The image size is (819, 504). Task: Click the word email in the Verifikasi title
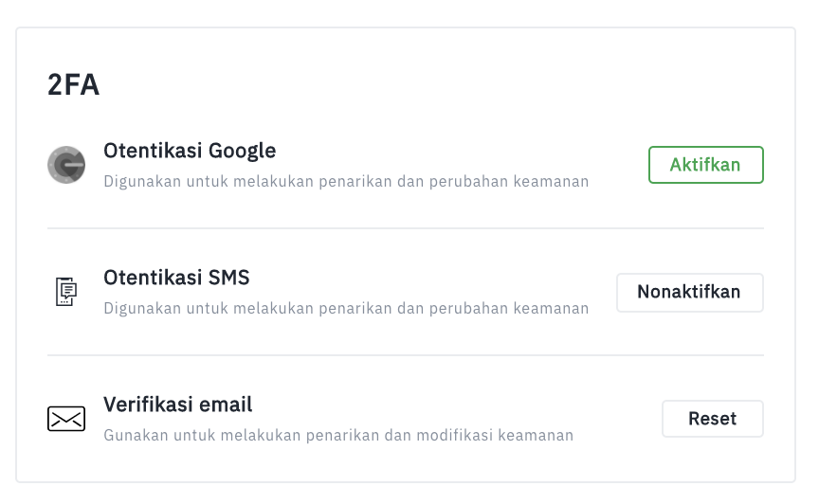[x=225, y=405]
